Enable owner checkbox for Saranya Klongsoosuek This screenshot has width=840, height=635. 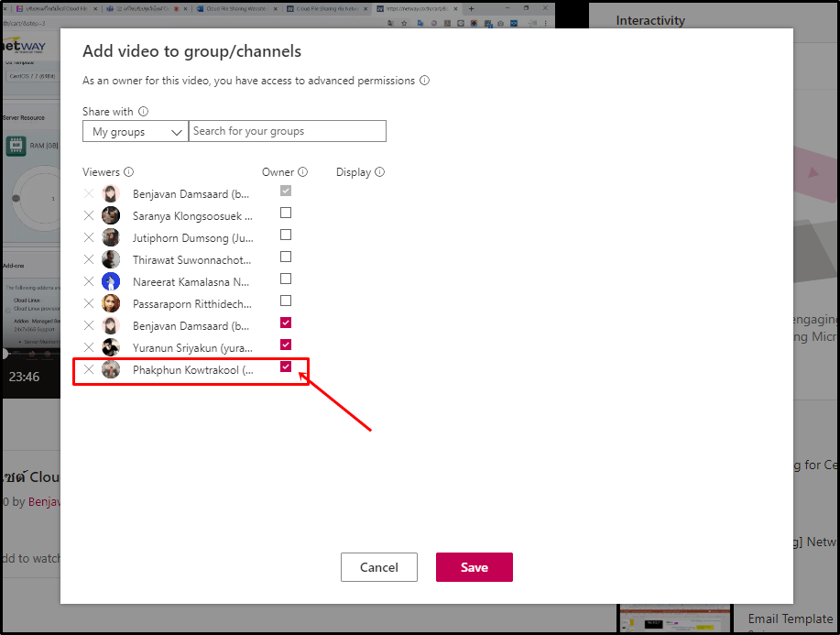tap(286, 213)
